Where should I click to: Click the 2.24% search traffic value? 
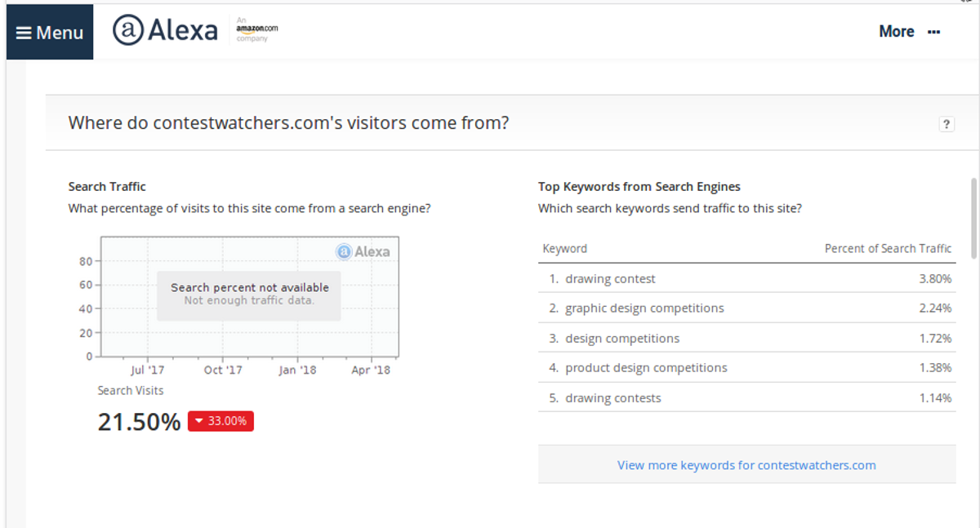pos(935,308)
